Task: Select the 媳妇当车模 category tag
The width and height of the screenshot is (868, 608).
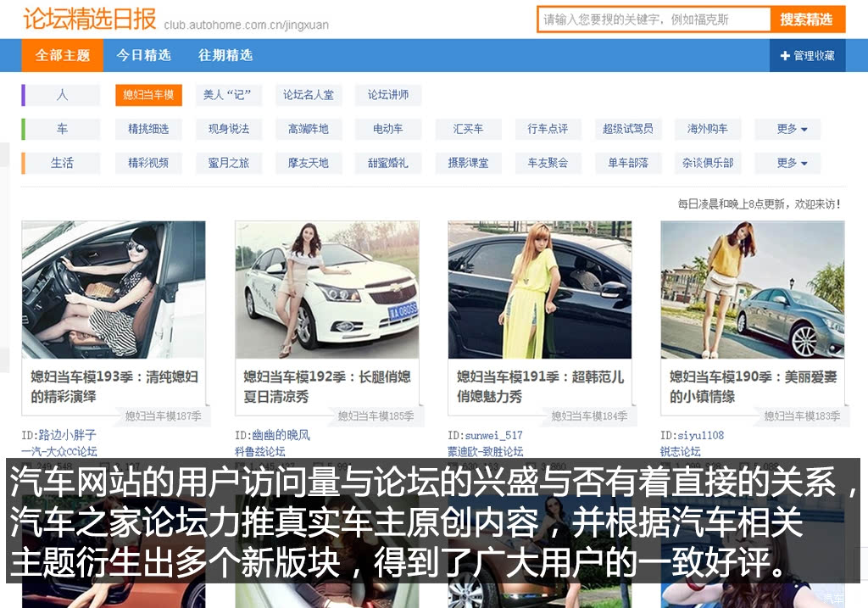Action: tap(148, 95)
